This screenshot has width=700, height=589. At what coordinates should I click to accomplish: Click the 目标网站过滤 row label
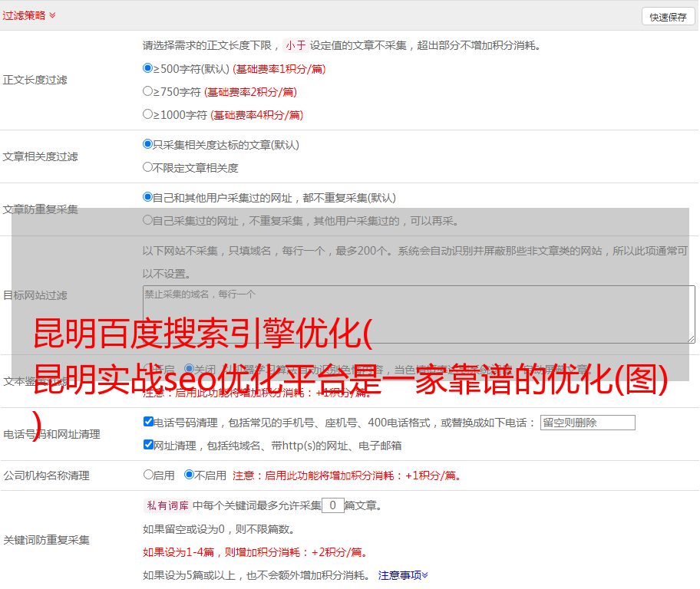coord(35,295)
